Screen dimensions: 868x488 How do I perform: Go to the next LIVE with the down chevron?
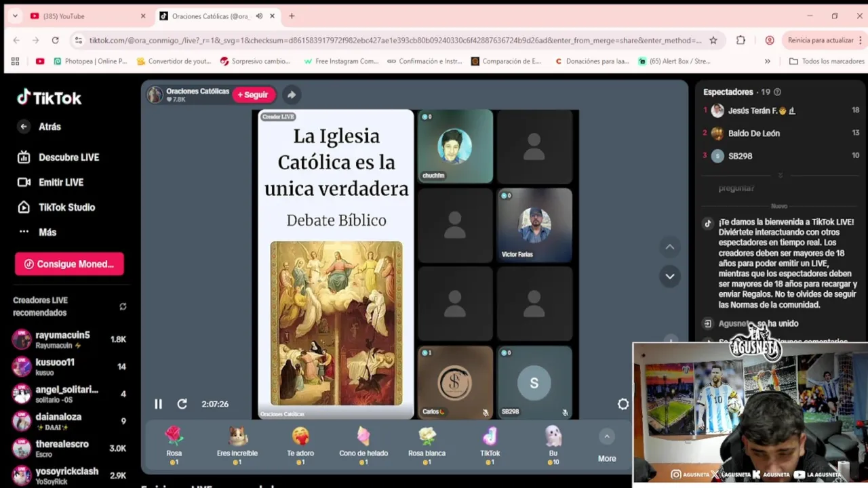click(670, 276)
